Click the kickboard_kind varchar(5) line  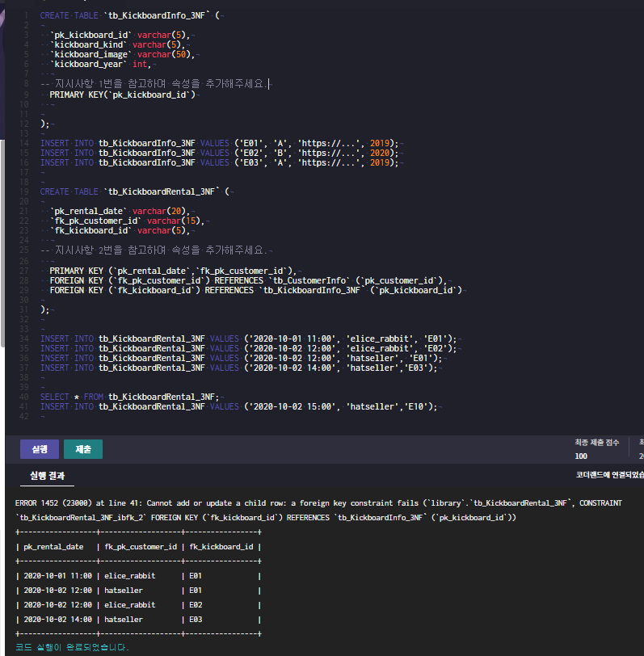118,44
